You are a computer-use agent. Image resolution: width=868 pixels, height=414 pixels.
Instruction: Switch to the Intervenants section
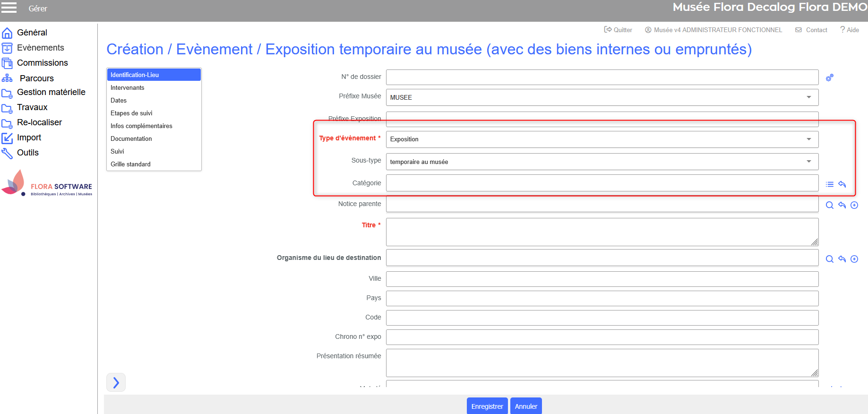[x=128, y=88]
